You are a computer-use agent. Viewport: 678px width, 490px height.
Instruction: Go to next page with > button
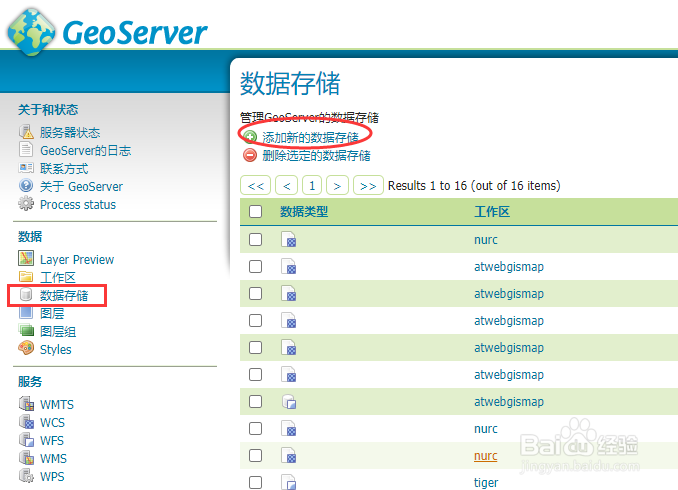coord(337,186)
